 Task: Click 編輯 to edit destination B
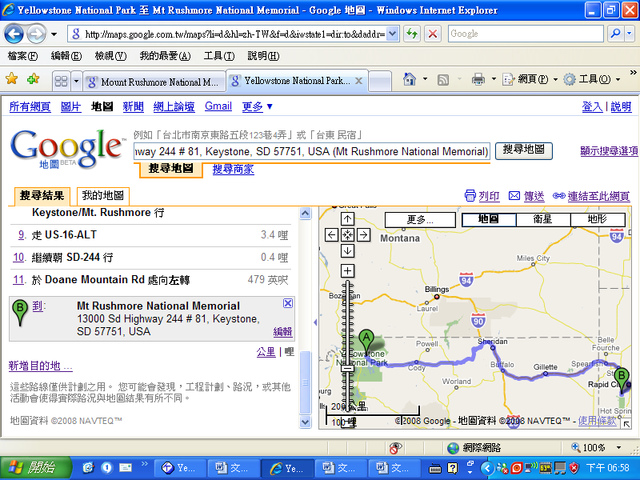tap(283, 332)
